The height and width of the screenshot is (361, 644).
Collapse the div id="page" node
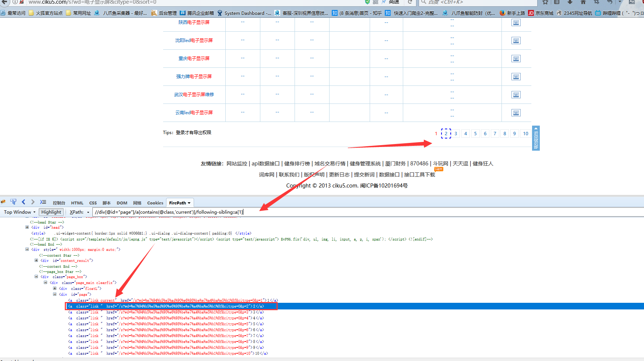click(54, 294)
